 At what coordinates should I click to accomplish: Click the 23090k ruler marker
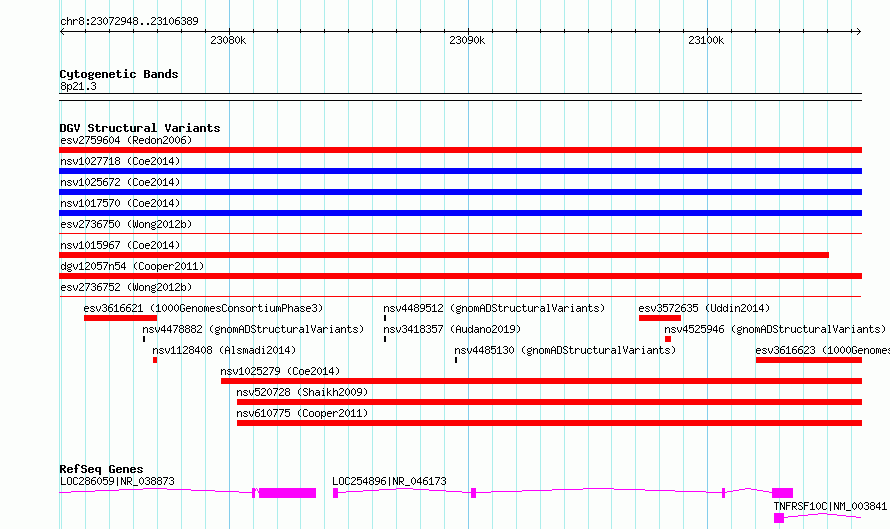click(x=467, y=40)
